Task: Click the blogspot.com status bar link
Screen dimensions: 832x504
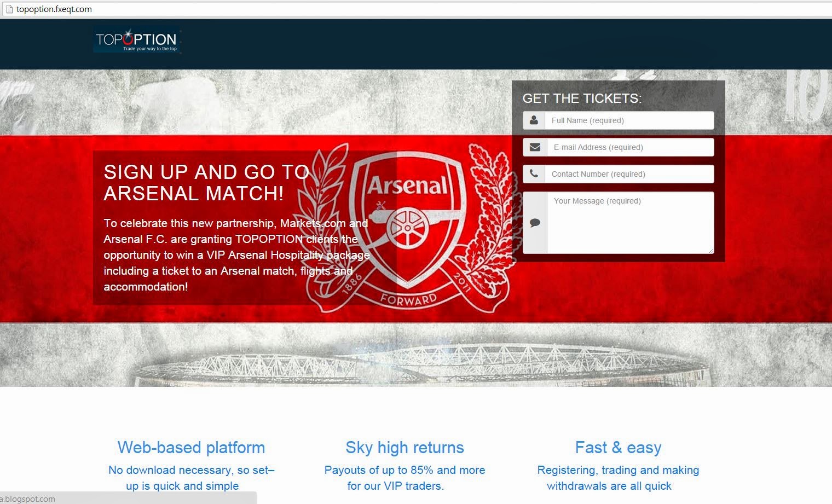Action: tap(27, 499)
